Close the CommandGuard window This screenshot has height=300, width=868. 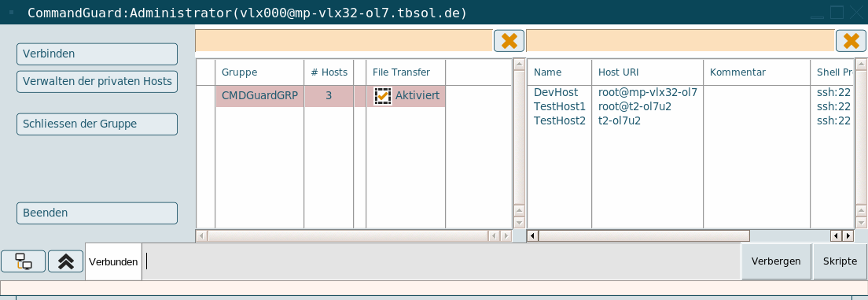856,12
